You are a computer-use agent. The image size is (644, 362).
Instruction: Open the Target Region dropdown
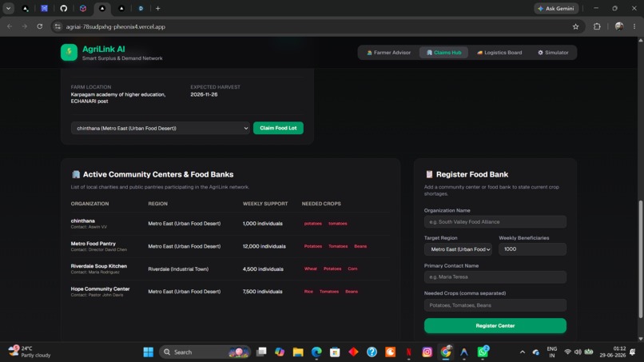pyautogui.click(x=458, y=249)
